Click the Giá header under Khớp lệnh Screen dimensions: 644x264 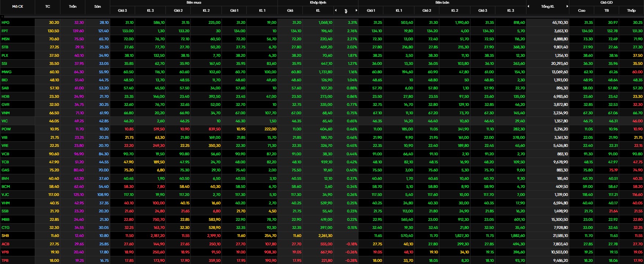coord(290,11)
